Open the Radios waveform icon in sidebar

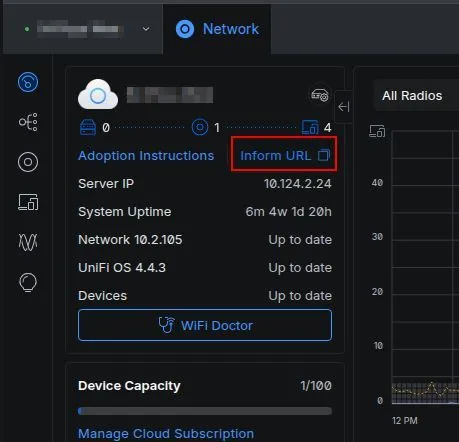click(28, 242)
